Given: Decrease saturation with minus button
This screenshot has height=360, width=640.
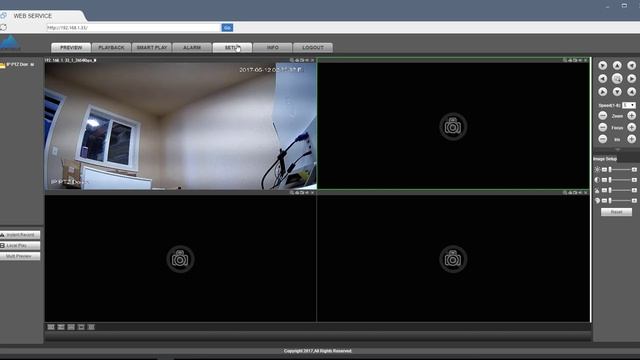Looking at the screenshot, I should 604,190.
